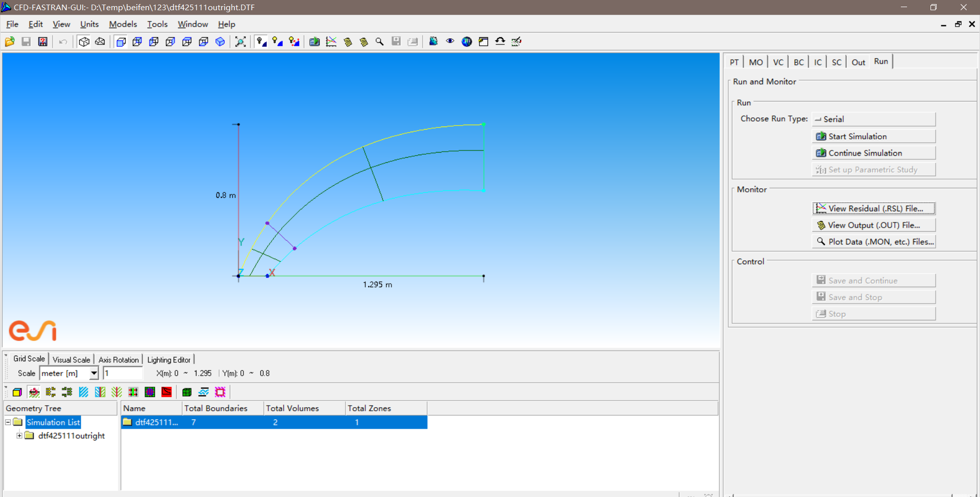Open the Models menu
Viewport: 980px width, 497px height.
pyautogui.click(x=122, y=24)
